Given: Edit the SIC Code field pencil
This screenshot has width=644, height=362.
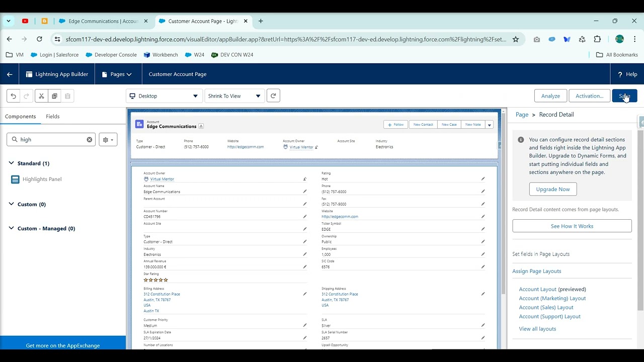Looking at the screenshot, I should (x=483, y=266).
